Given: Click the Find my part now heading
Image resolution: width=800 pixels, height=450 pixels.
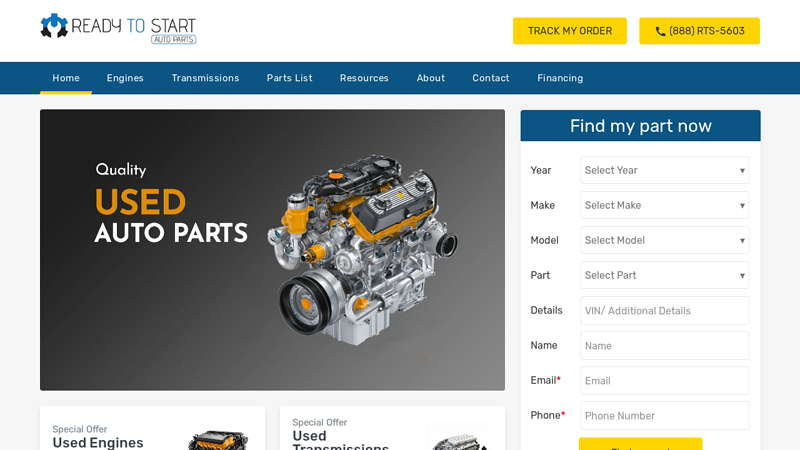Looking at the screenshot, I should [x=640, y=126].
